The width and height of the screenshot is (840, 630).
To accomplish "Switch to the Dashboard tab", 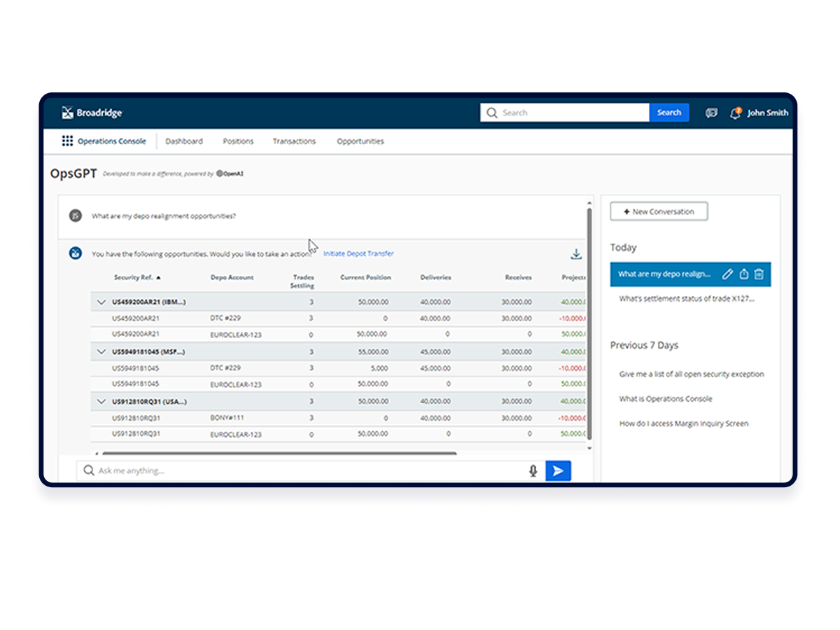I will (x=184, y=141).
